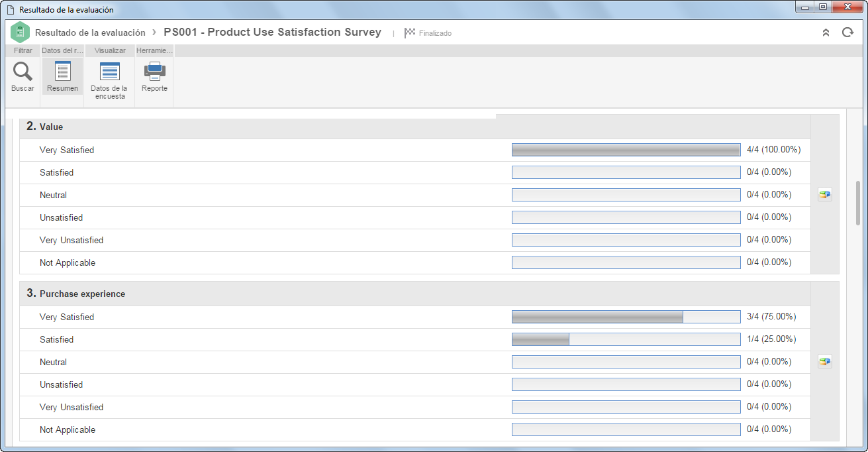Click Purchase experience Not Applicable bar
This screenshot has width=868, height=452.
point(626,429)
